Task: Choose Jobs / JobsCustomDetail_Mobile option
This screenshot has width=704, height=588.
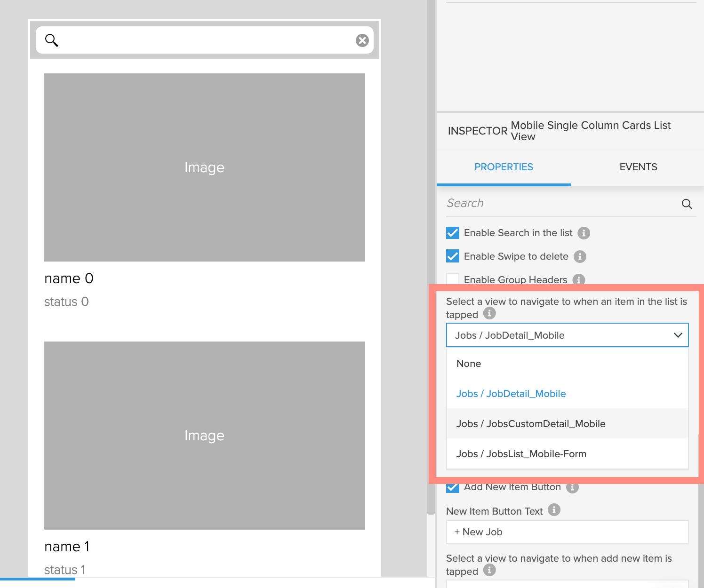Action: pos(530,424)
